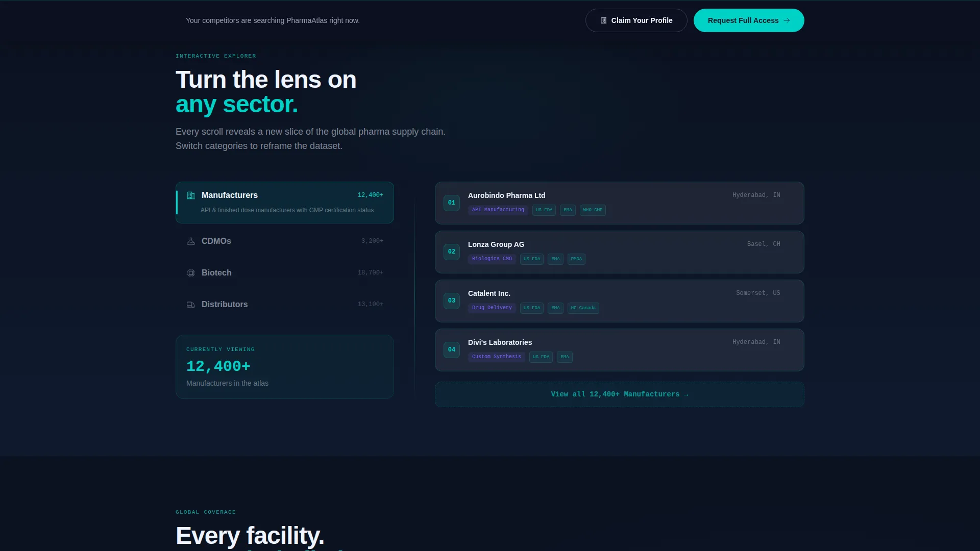
Task: Click the 13,100+ count beside Distributors
Action: tap(371, 305)
